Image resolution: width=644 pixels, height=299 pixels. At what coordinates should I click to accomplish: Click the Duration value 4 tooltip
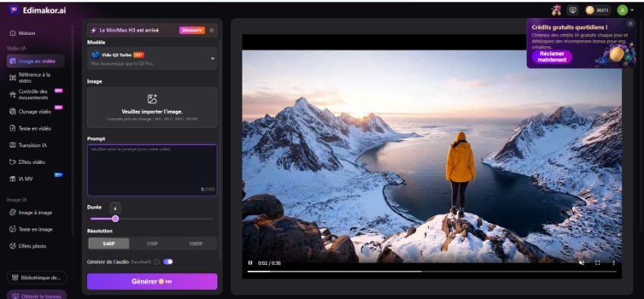tap(115, 208)
